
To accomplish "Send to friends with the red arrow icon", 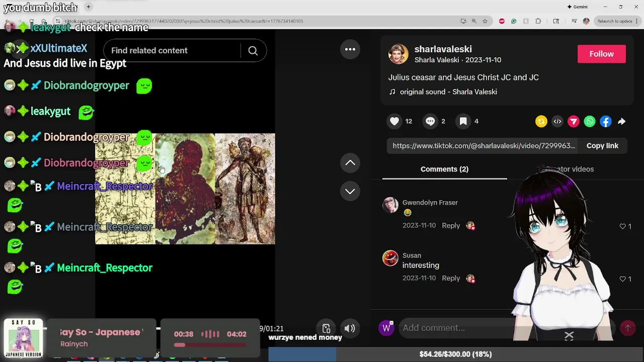I will pos(574,121).
